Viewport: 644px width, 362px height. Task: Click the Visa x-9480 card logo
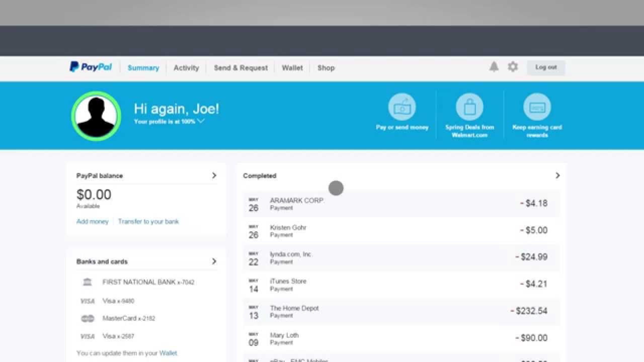tap(88, 301)
